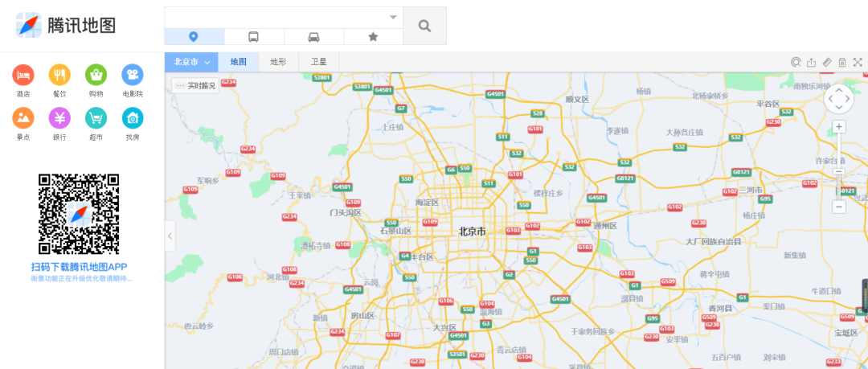
Task: Click the 宝坻区 label on the map
Action: [x=845, y=333]
